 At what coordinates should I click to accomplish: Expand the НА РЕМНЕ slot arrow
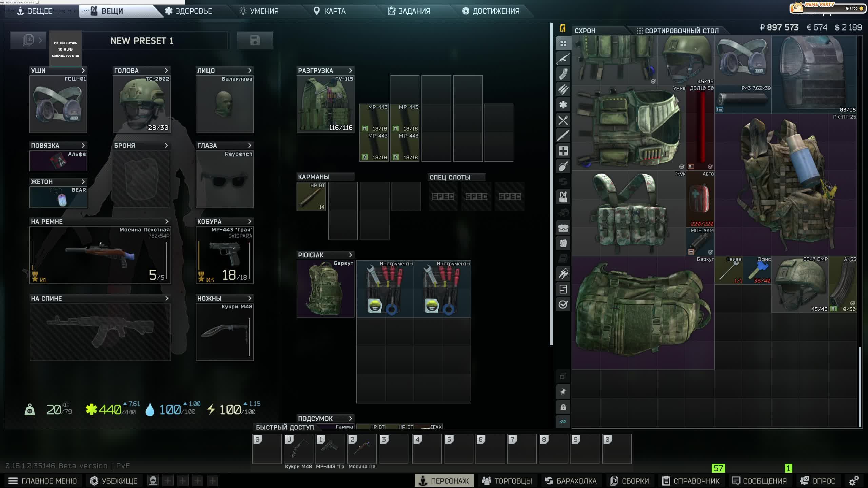[166, 221]
